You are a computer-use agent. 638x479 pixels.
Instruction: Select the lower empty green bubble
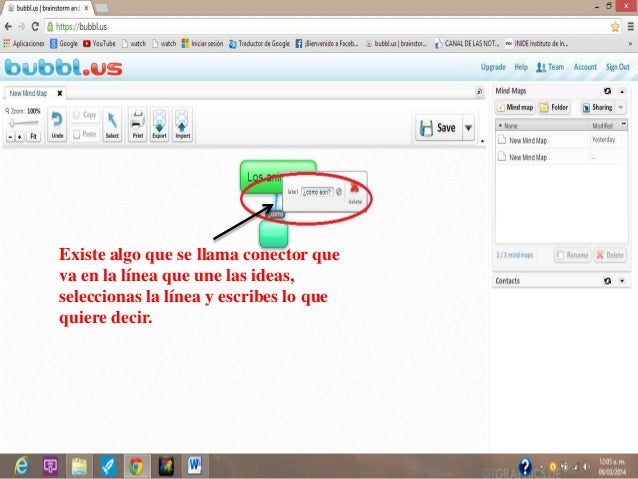point(273,234)
